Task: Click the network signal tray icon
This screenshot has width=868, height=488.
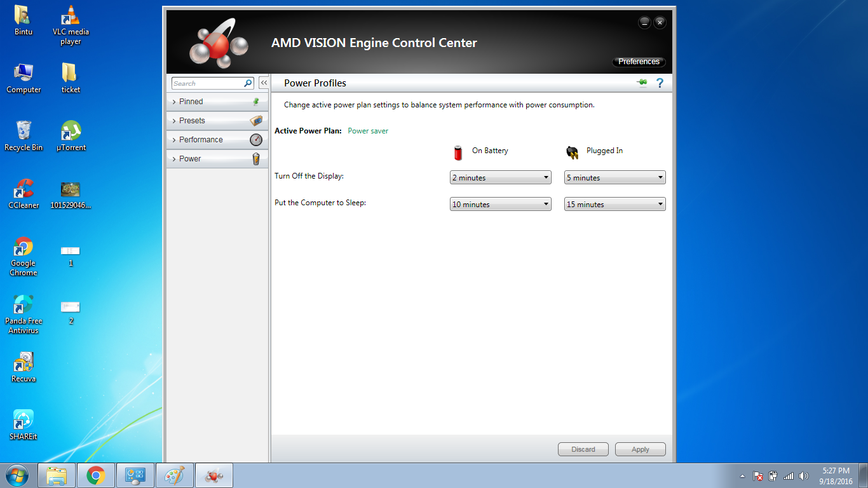Action: point(789,476)
